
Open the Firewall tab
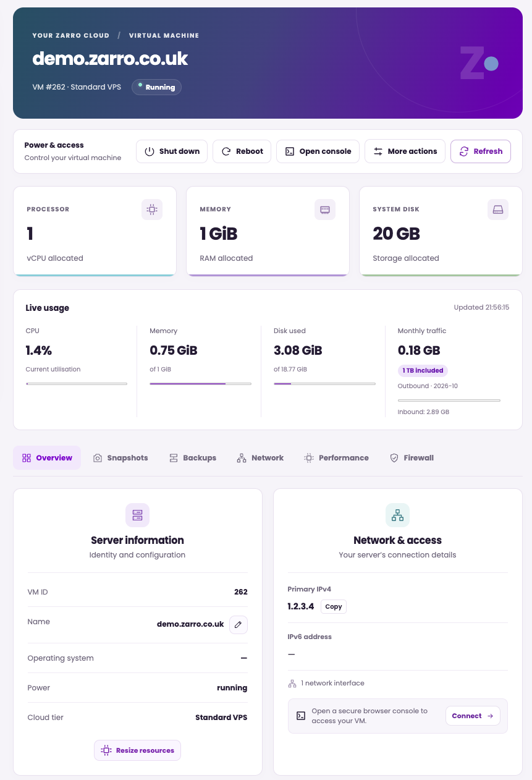(x=412, y=458)
